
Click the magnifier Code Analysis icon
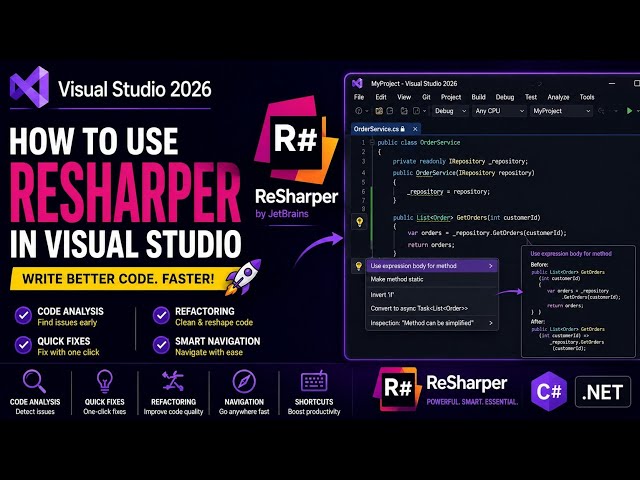[x=34, y=381]
